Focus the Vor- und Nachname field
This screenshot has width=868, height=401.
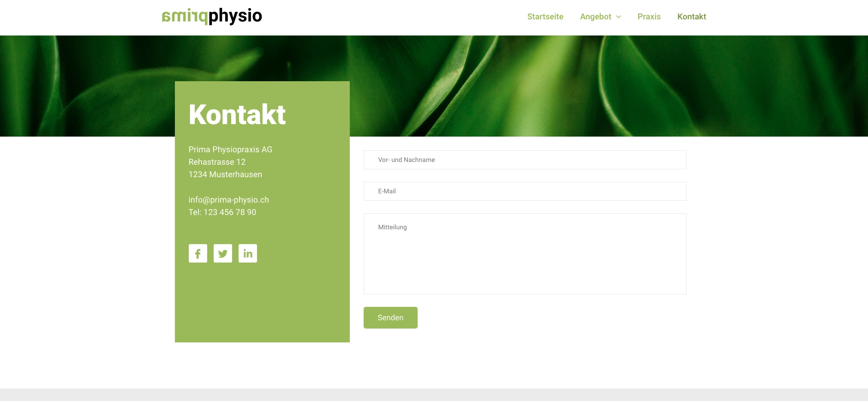pyautogui.click(x=525, y=160)
